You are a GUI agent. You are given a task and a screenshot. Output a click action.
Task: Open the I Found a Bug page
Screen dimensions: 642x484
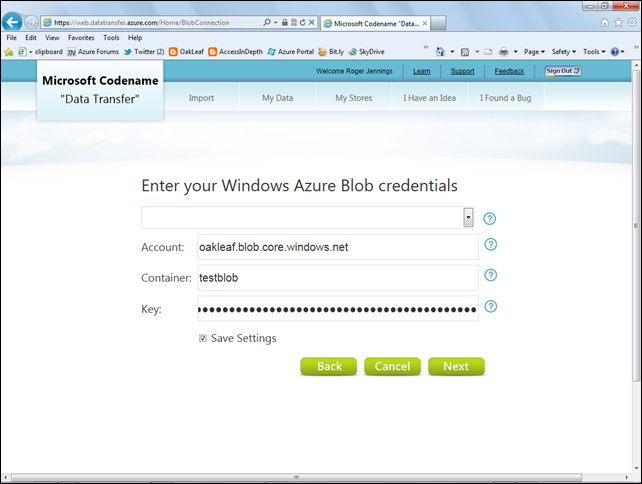coord(506,98)
